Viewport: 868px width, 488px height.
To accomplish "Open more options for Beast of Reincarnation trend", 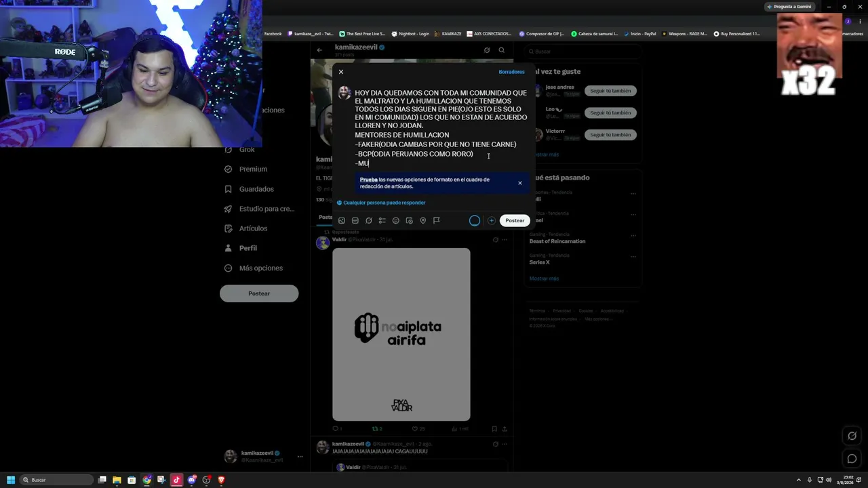I will click(633, 236).
